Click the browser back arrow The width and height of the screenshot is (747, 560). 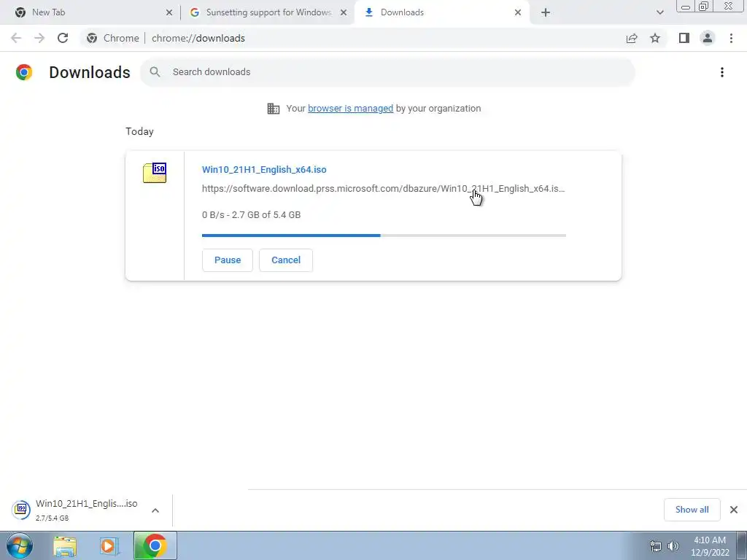(16, 38)
